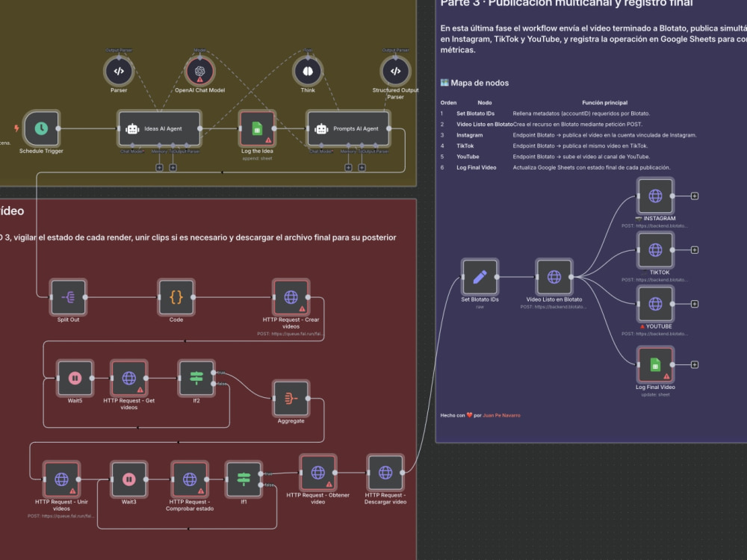Open HTTP Request - Comprobar estado node
This screenshot has width=747, height=560.
[190, 479]
